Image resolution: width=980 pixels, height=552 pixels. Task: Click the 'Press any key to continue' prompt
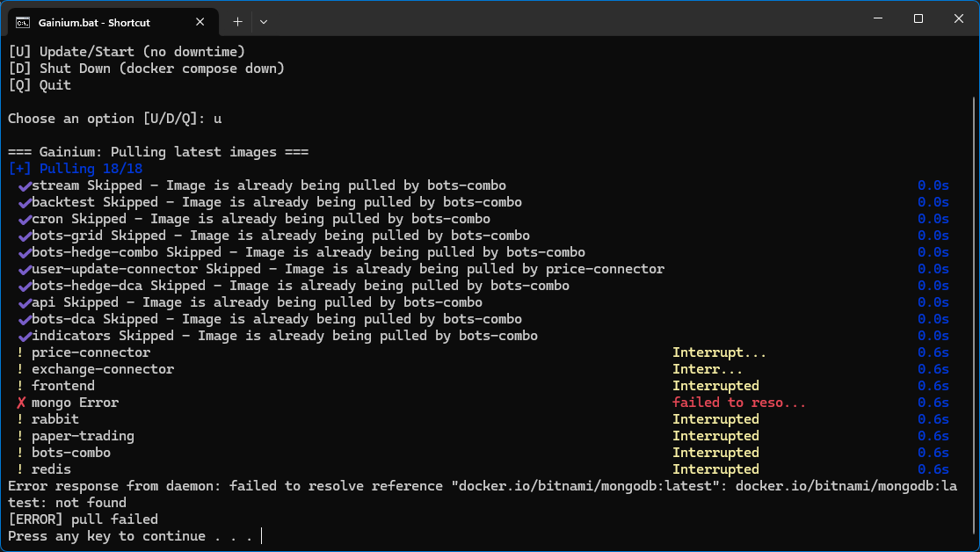coord(130,536)
